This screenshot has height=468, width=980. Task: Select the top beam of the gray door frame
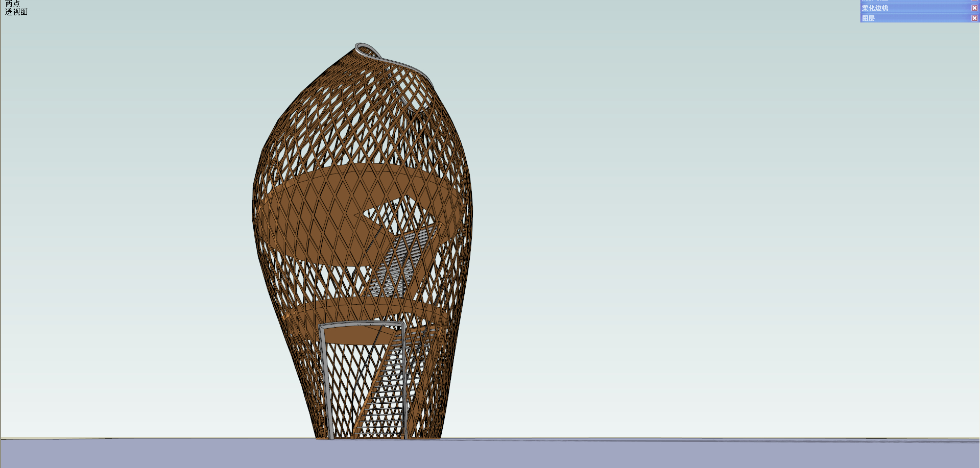coord(362,325)
